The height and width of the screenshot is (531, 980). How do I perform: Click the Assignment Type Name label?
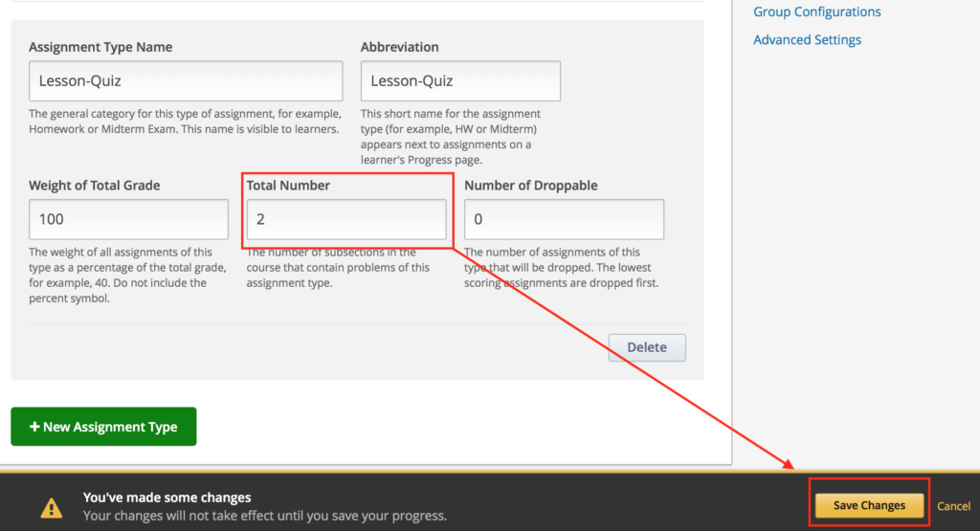[x=100, y=47]
